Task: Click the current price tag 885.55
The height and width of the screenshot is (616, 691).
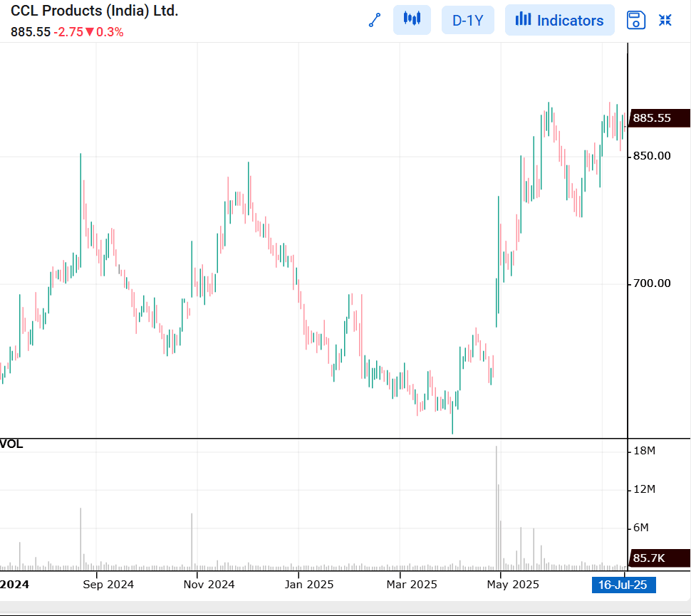Action: [659, 118]
